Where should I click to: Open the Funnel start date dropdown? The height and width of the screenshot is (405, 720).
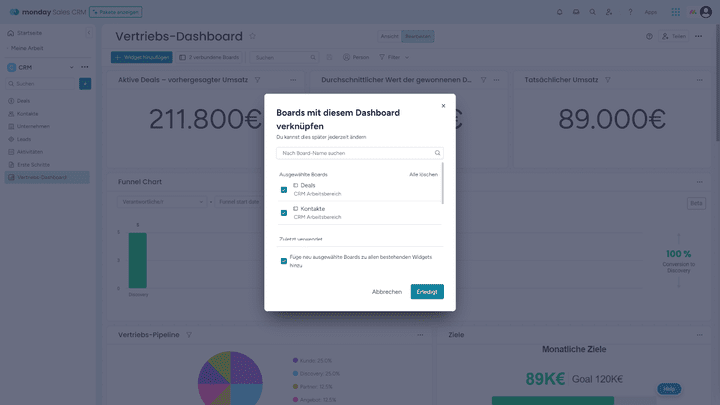239,202
